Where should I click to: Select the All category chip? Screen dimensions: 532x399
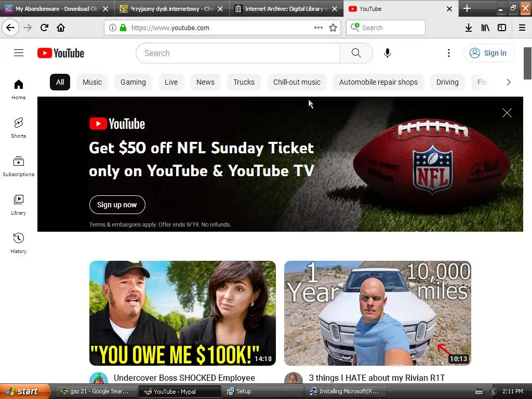click(60, 82)
